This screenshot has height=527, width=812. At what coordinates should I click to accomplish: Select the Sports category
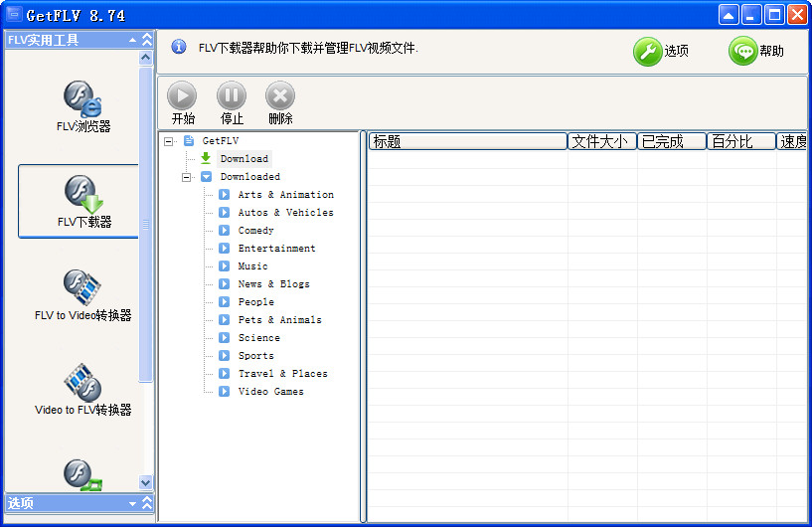tap(255, 356)
